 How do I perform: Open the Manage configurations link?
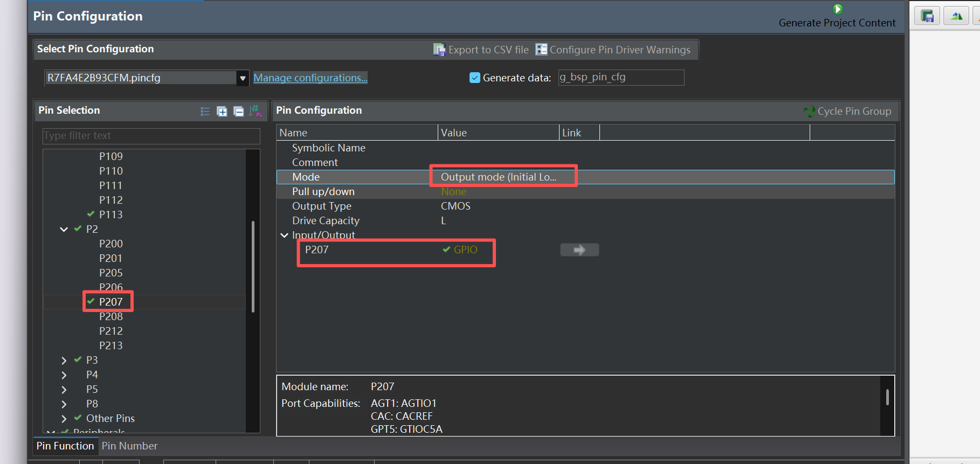click(x=310, y=78)
